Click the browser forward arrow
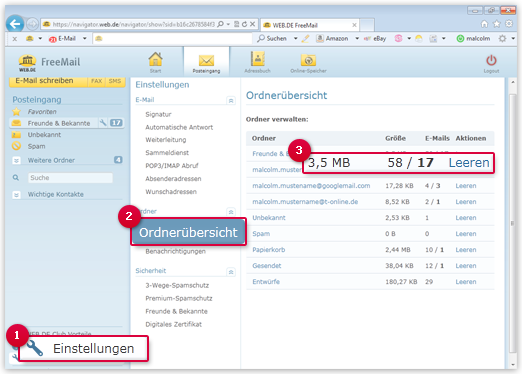Image resolution: width=522 pixels, height=374 pixels. coord(32,24)
